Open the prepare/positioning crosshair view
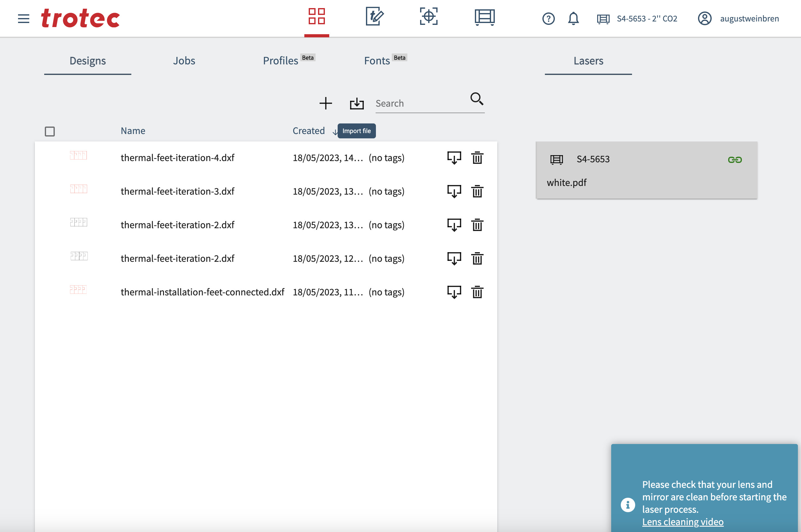The image size is (801, 532). (429, 16)
